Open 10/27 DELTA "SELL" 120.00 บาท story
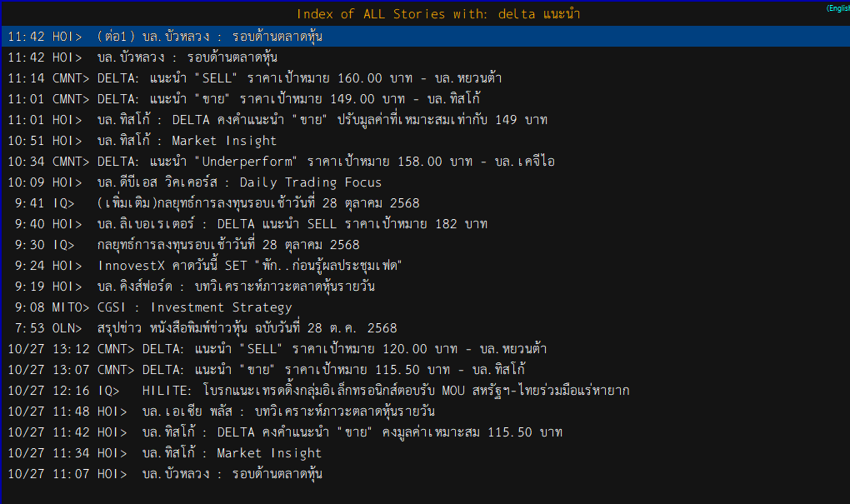 (x=343, y=349)
